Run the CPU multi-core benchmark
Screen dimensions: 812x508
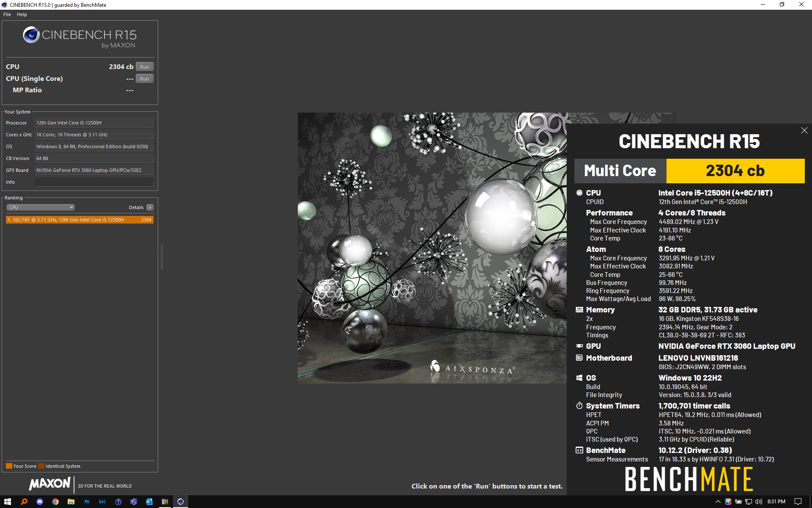(145, 67)
